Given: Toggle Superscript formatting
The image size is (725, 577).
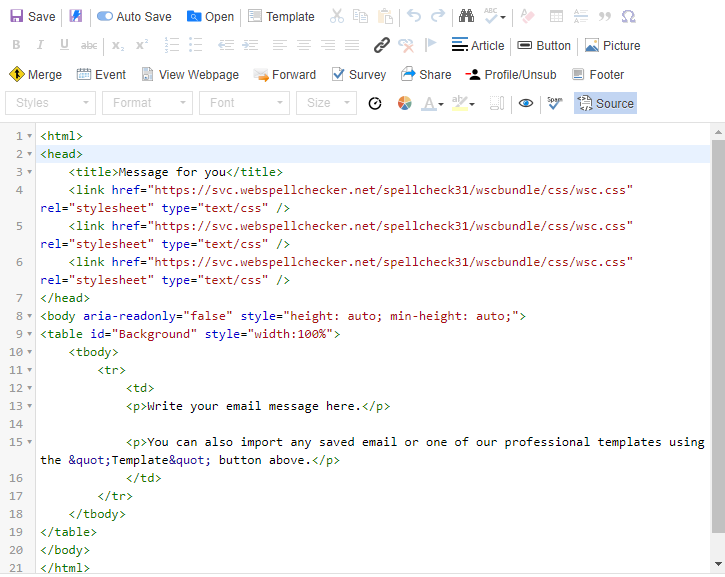Looking at the screenshot, I should (x=141, y=45).
